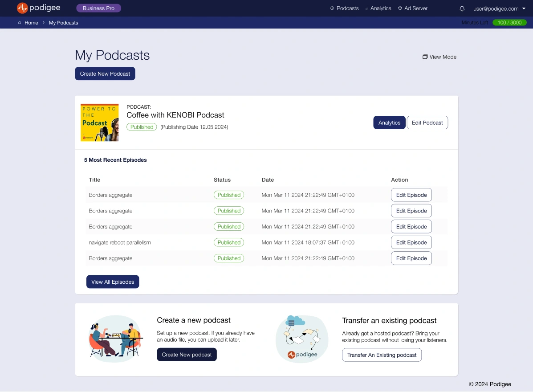Click the minutes left 100 / 3000 indicator

(509, 23)
